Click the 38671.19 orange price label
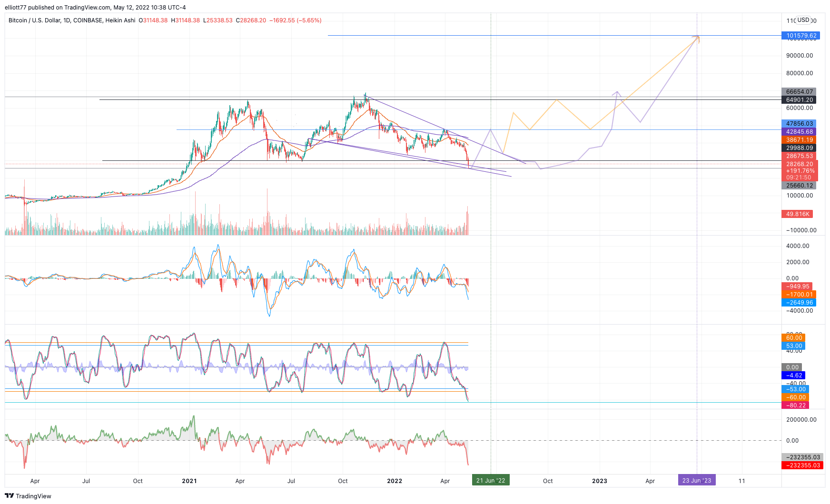This screenshot has width=830, height=504. pyautogui.click(x=799, y=139)
